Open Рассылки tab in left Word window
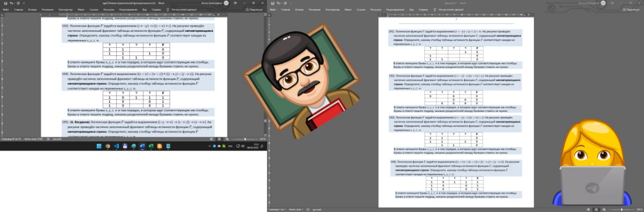This screenshot has width=644, height=212. pos(109,10)
